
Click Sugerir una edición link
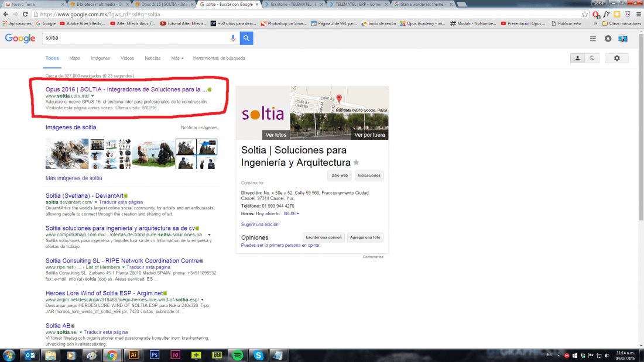coord(259,225)
